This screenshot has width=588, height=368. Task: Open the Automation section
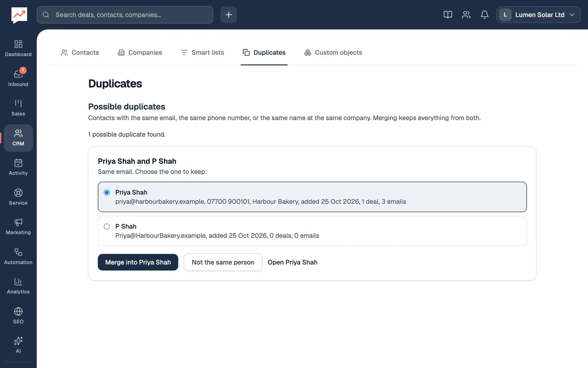coord(18,256)
